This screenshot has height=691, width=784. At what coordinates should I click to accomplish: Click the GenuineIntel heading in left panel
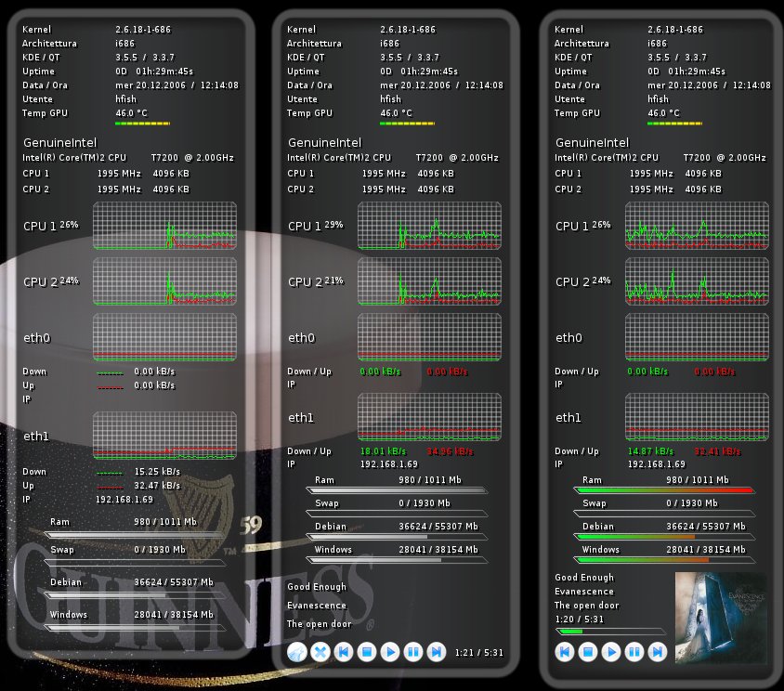(60, 142)
